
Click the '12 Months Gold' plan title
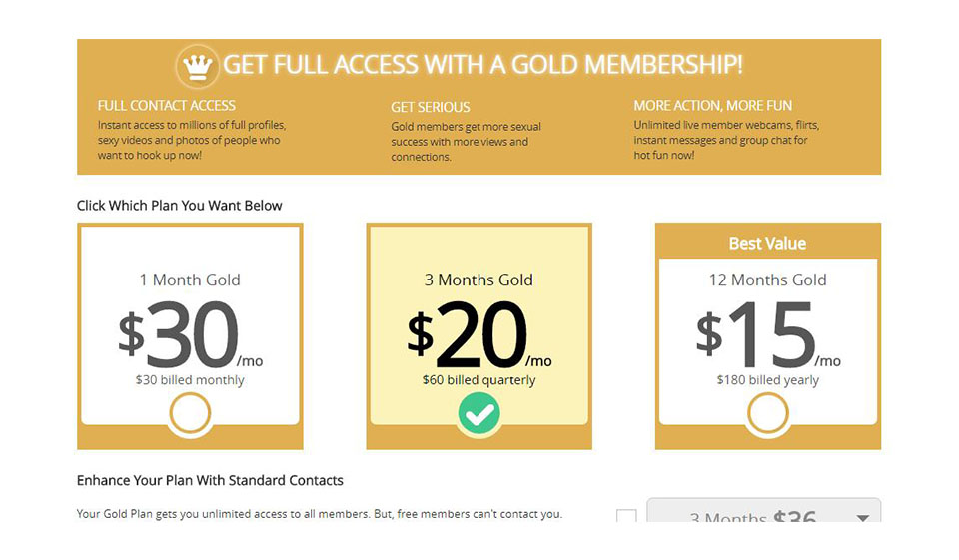[x=767, y=280]
